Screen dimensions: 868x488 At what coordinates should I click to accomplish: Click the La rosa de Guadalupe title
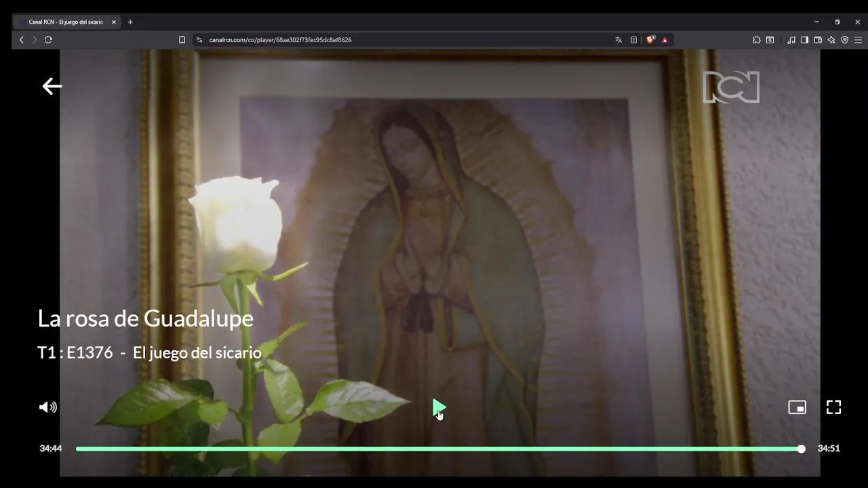point(146,318)
